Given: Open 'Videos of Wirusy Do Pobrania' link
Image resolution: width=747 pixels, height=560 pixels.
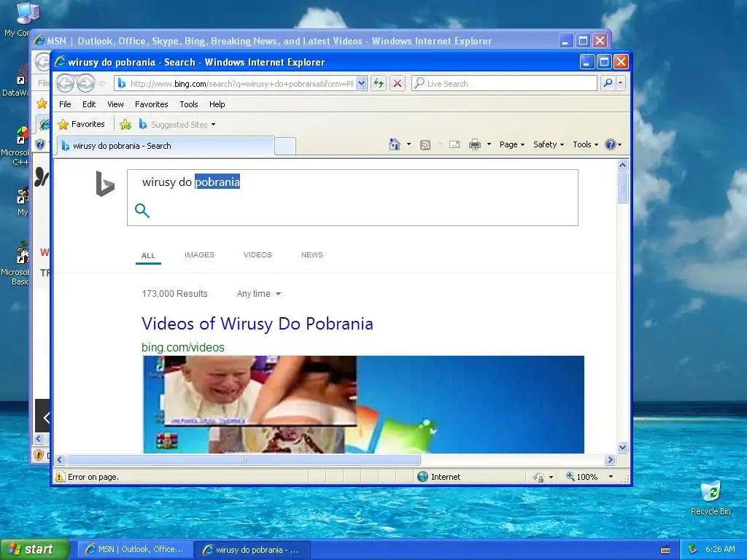Looking at the screenshot, I should (258, 324).
